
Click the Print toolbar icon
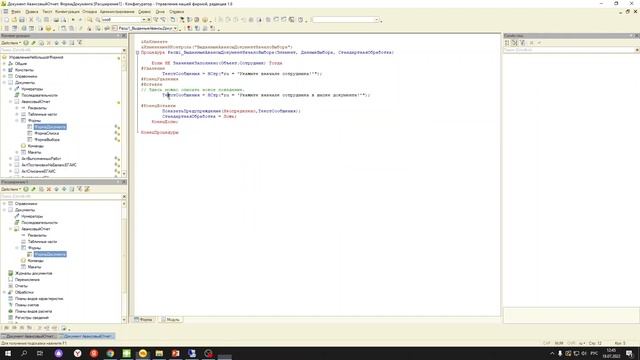[56, 20]
